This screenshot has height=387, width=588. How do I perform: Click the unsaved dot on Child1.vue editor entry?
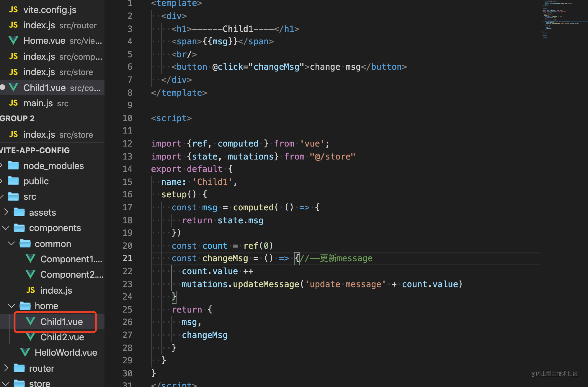coord(3,87)
